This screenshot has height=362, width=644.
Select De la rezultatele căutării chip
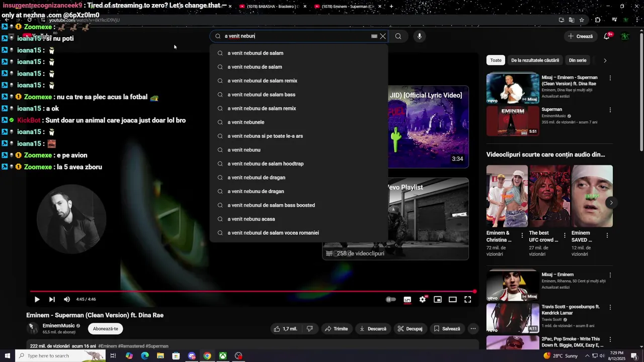pos(535,60)
